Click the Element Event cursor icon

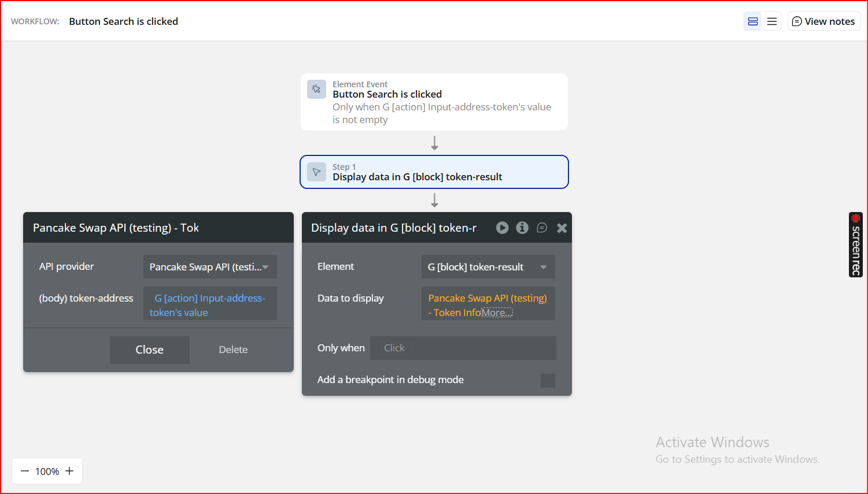[x=316, y=89]
